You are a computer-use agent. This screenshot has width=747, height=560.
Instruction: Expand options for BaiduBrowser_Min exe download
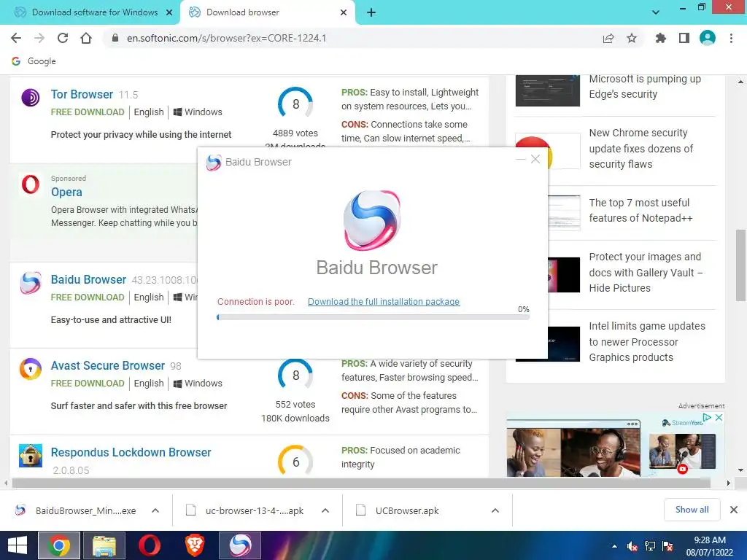tap(155, 510)
